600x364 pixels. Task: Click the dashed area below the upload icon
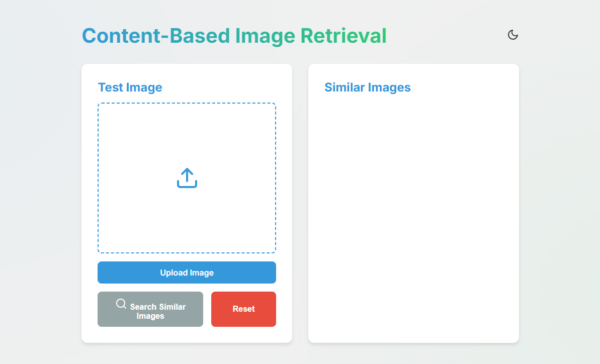pos(187,224)
